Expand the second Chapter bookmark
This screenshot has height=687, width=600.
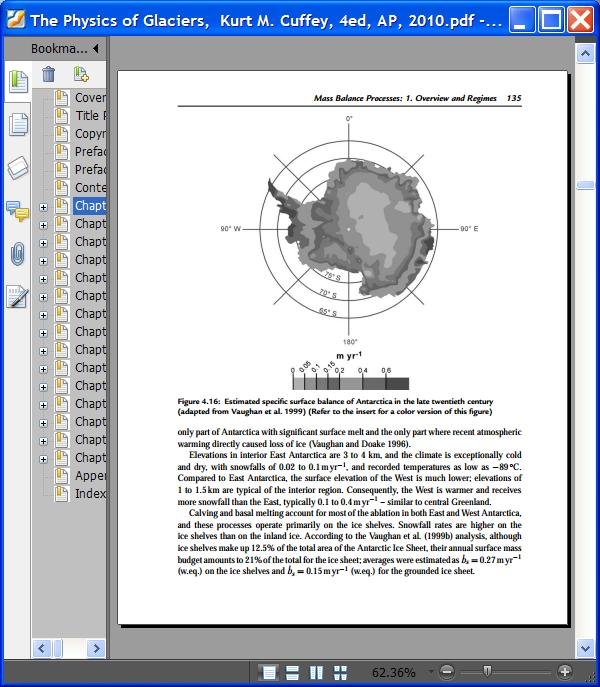43,225
